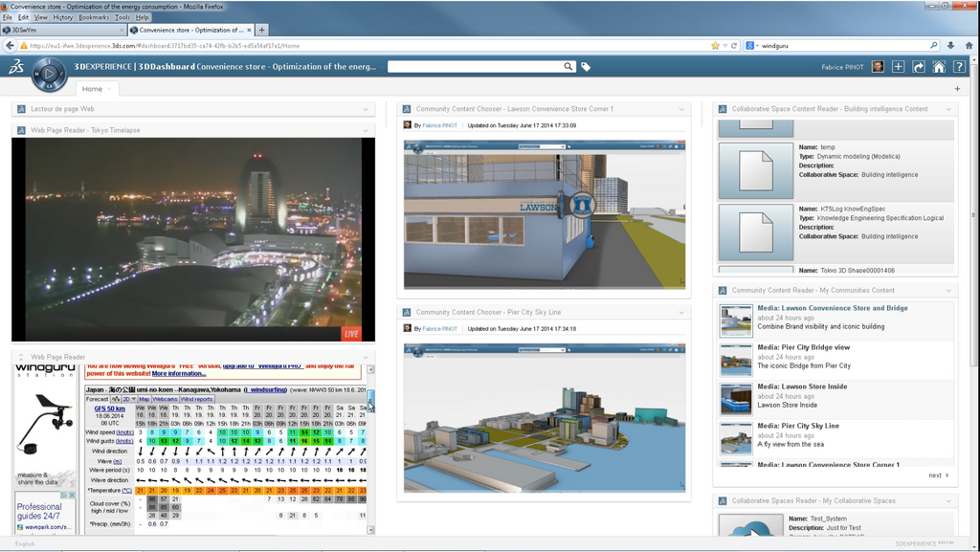Viewport: 980px width, 552px height.
Task: Click the Pier City Sky Line 3D preview
Action: (544, 417)
